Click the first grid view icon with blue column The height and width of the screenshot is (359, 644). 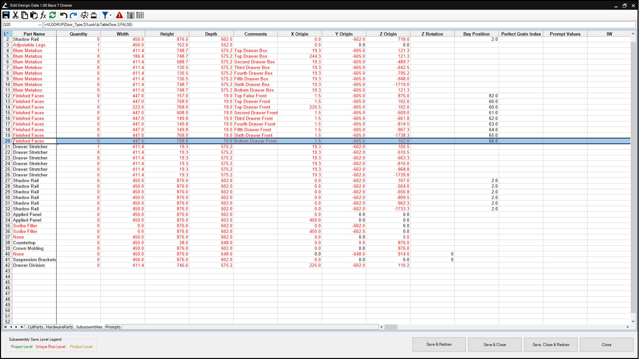[x=131, y=15]
